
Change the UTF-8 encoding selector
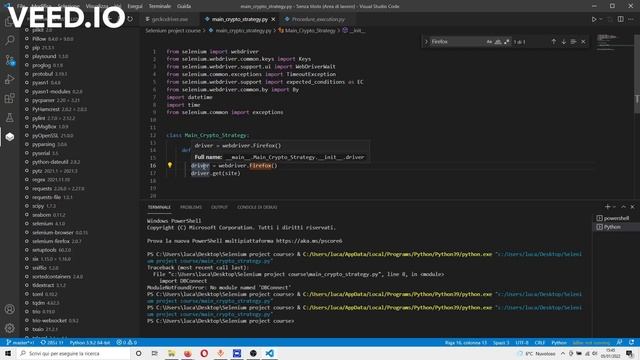pyautogui.click(x=522, y=342)
